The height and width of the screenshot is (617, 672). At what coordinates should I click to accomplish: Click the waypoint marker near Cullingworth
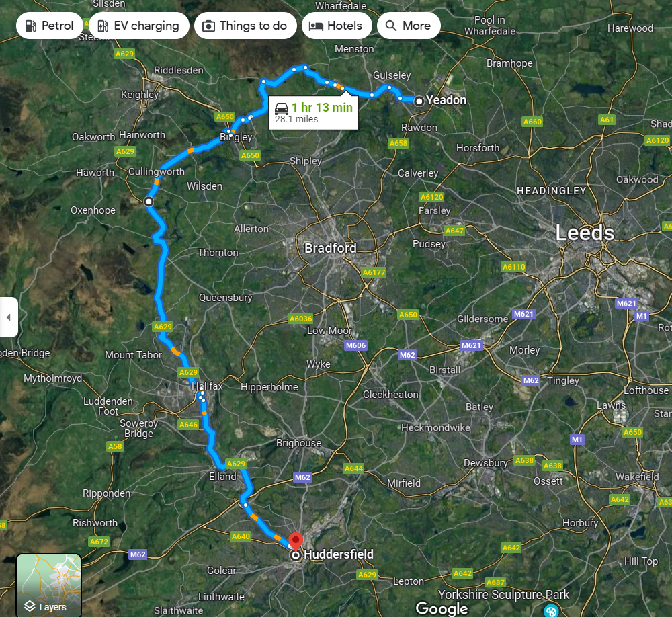[149, 201]
